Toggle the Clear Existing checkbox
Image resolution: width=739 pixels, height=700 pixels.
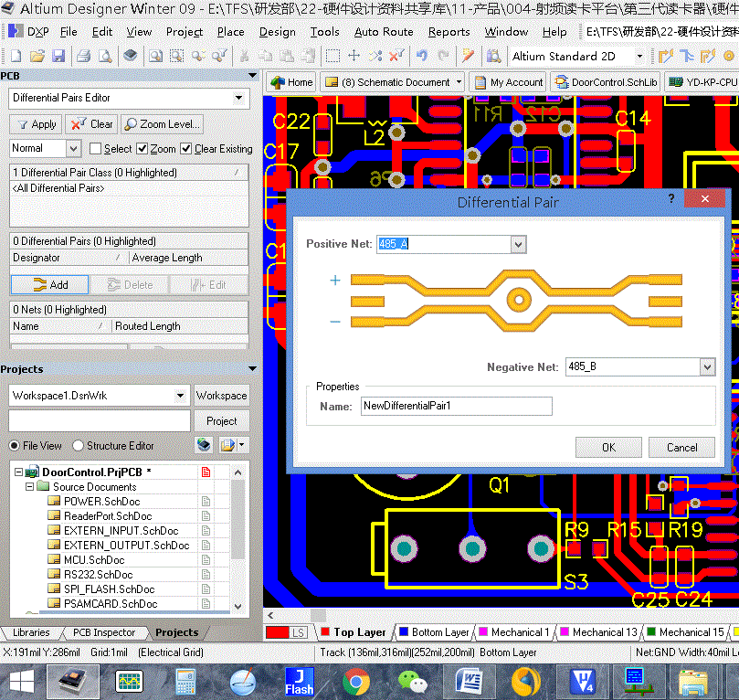point(186,148)
